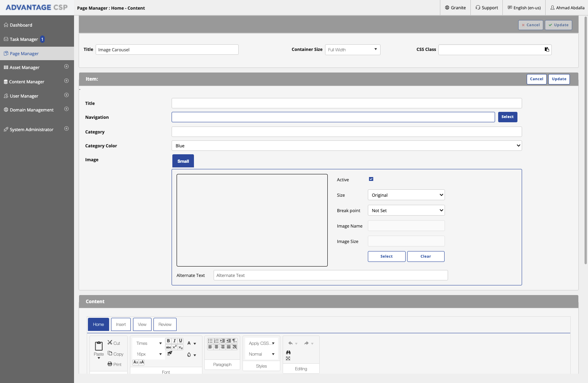Screen dimensions: 588x383
Task: Print the editor content
Action: coord(115,364)
